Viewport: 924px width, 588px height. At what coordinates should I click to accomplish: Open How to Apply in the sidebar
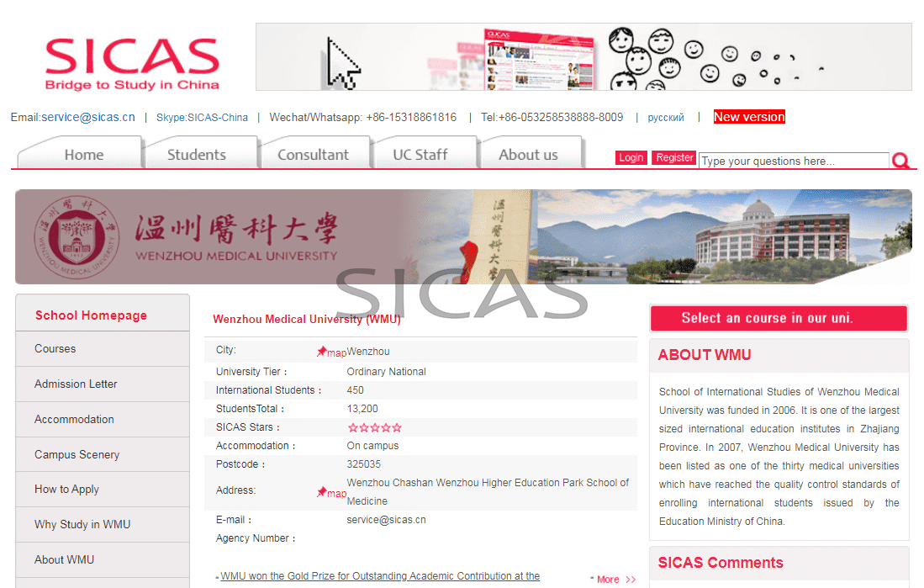(103, 489)
